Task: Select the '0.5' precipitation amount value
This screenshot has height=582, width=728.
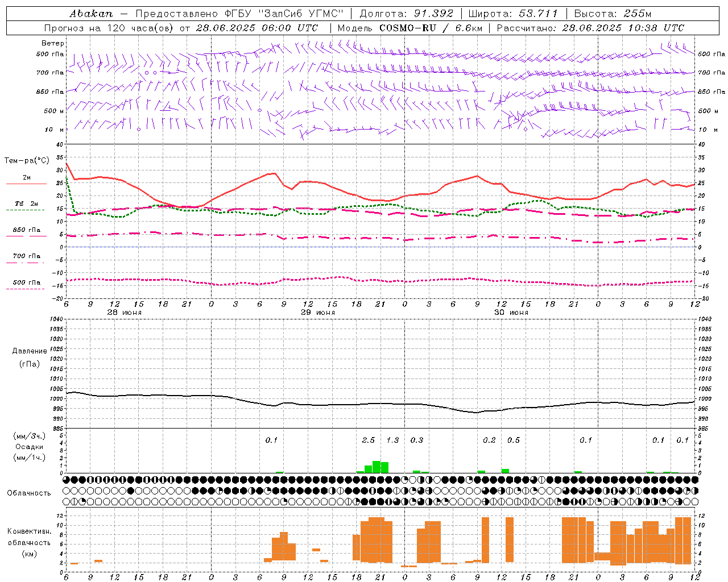Action: pos(514,440)
